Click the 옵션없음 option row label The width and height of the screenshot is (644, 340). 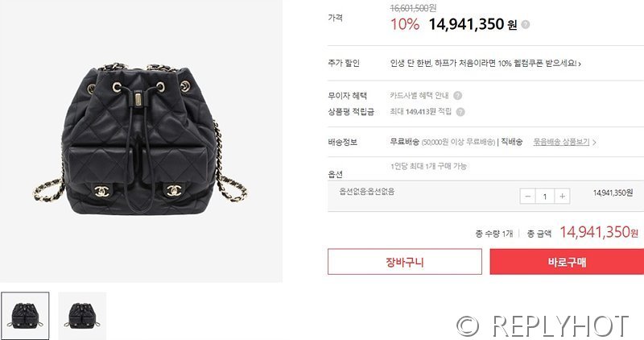[367, 191]
